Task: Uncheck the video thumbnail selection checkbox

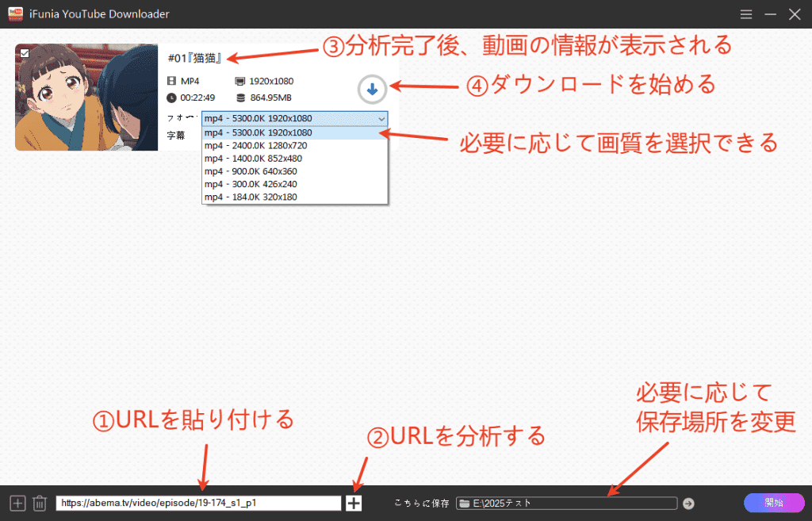Action: [x=26, y=53]
